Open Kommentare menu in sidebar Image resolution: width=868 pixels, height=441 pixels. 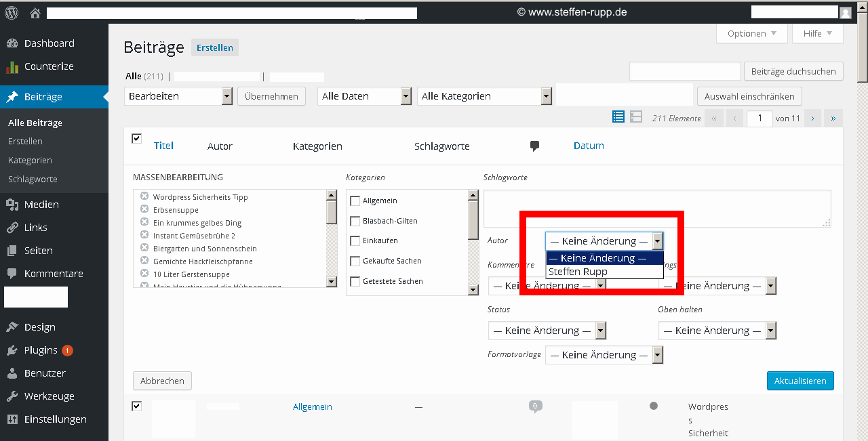(x=54, y=274)
